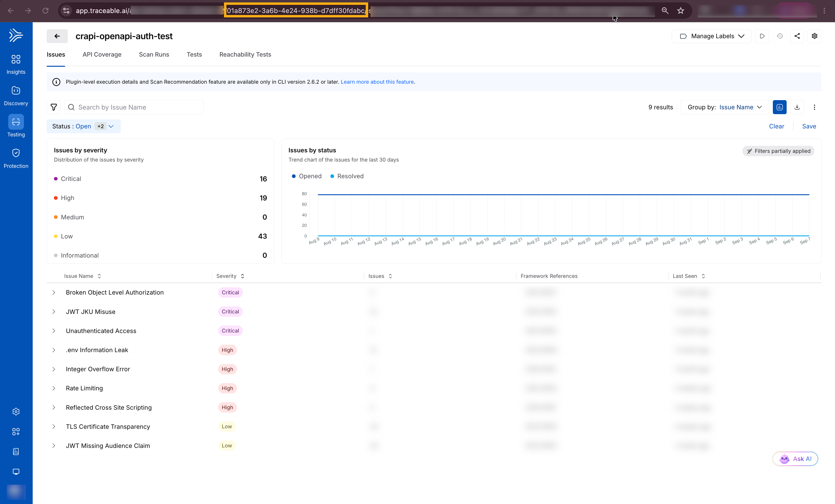Toggle Resolved series in chart legend
The height and width of the screenshot is (504, 835).
click(x=347, y=176)
